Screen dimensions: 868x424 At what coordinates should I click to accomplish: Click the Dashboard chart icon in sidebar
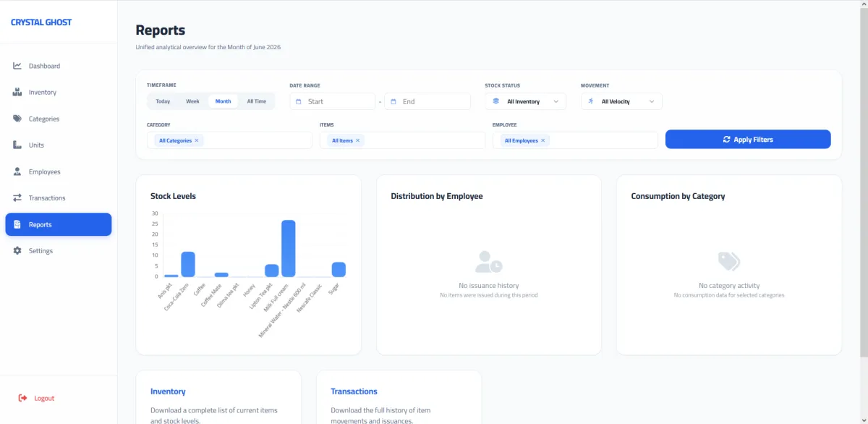pyautogui.click(x=17, y=66)
